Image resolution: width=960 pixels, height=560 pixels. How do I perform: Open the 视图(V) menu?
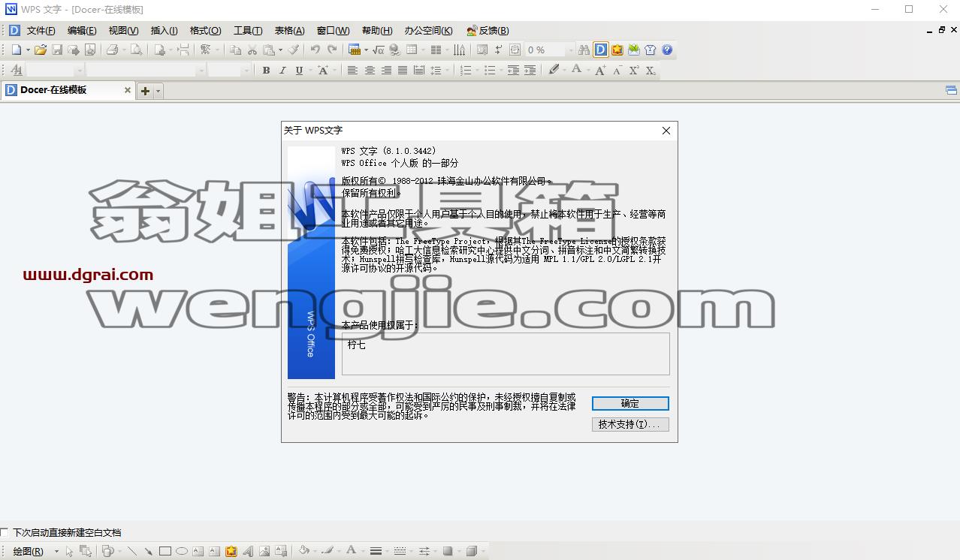click(x=123, y=30)
